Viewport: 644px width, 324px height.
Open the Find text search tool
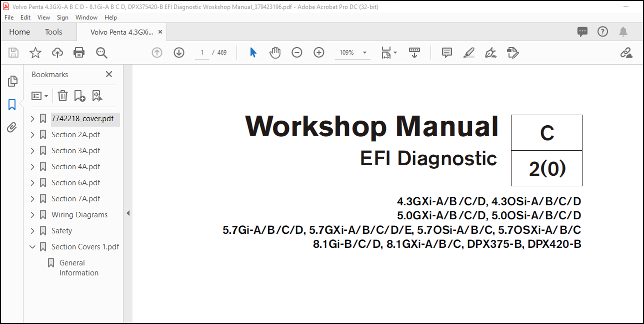point(101,53)
